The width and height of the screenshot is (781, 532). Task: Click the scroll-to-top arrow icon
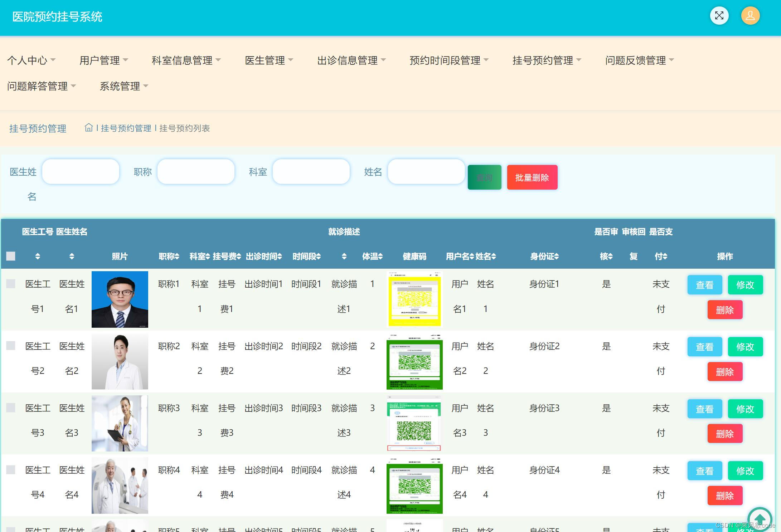pyautogui.click(x=760, y=519)
